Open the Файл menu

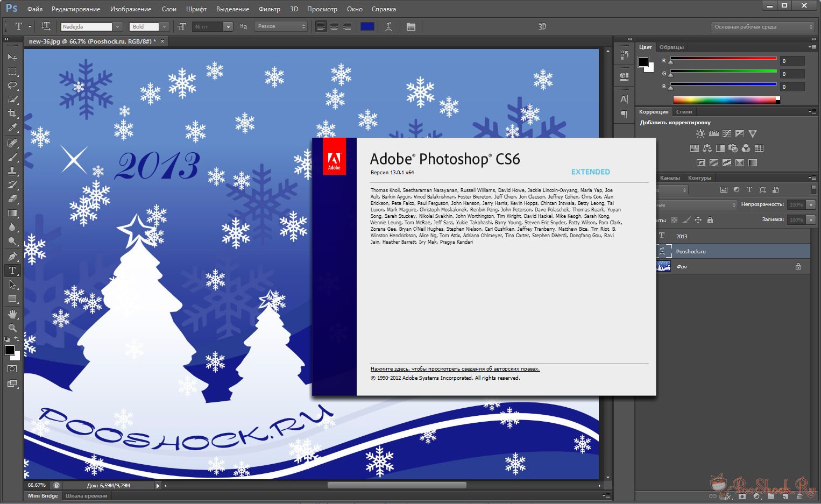click(x=35, y=9)
